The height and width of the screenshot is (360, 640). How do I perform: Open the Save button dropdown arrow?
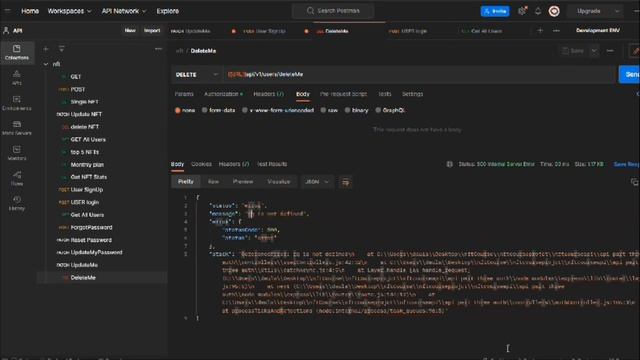tap(594, 51)
